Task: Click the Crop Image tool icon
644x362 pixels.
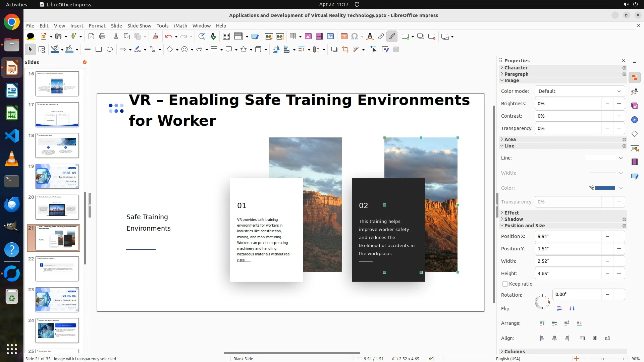Action: coord(345,50)
